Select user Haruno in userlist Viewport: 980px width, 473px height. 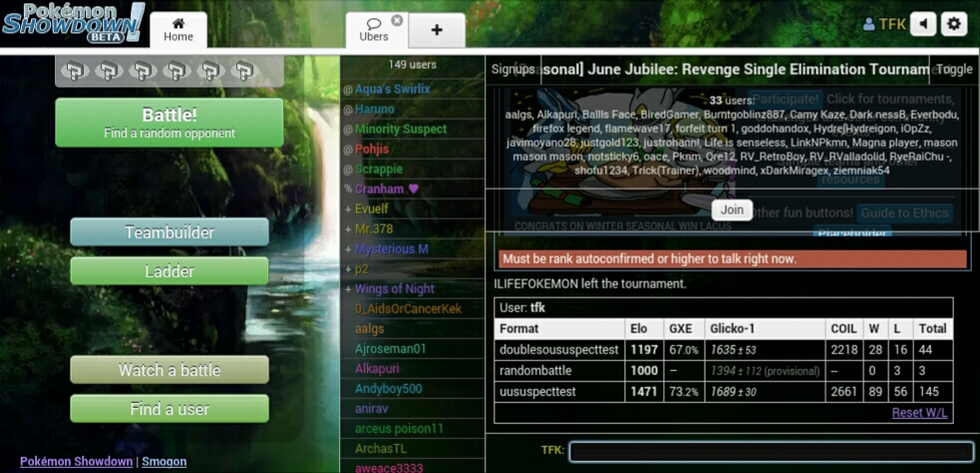[413, 110]
